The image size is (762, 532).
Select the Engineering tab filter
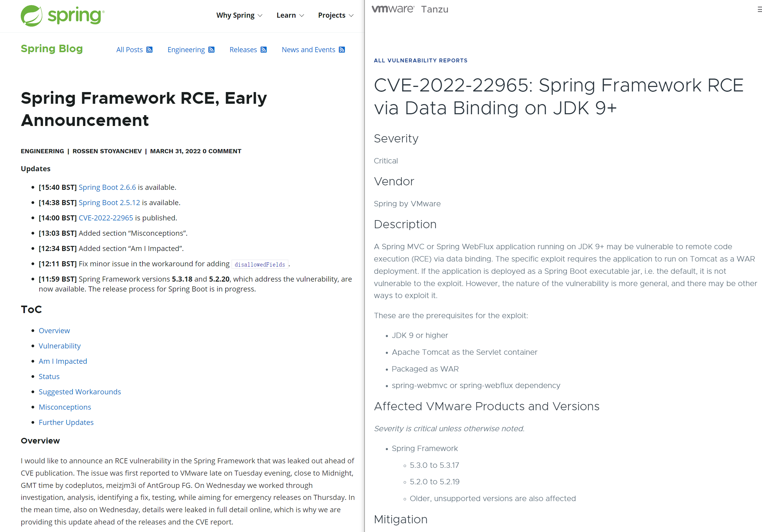(186, 49)
